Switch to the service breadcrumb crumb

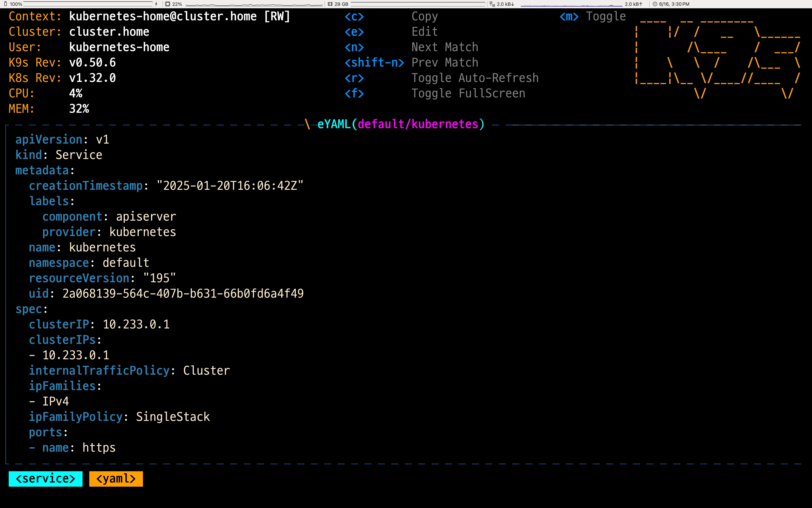(45, 479)
